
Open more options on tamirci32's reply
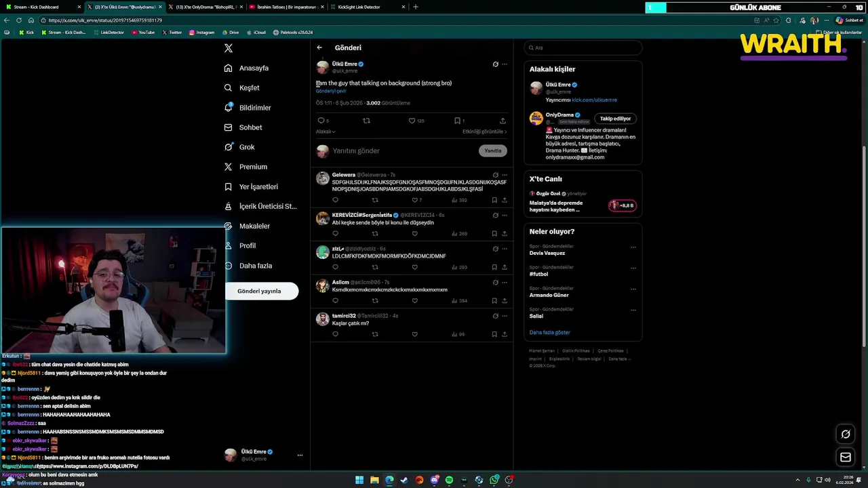point(505,316)
